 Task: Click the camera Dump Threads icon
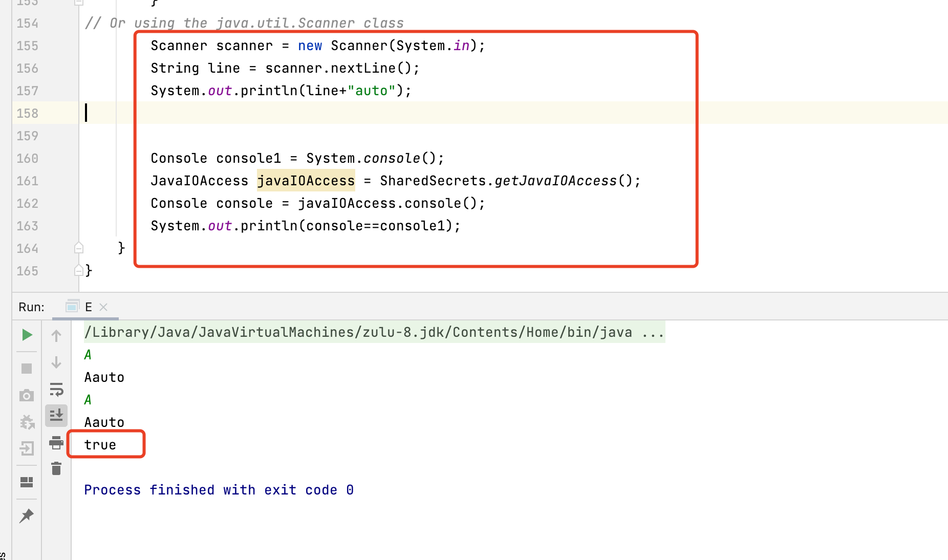point(27,396)
